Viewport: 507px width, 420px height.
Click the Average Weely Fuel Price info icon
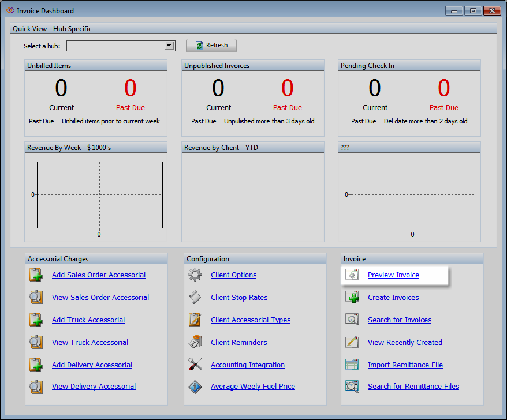pos(195,387)
